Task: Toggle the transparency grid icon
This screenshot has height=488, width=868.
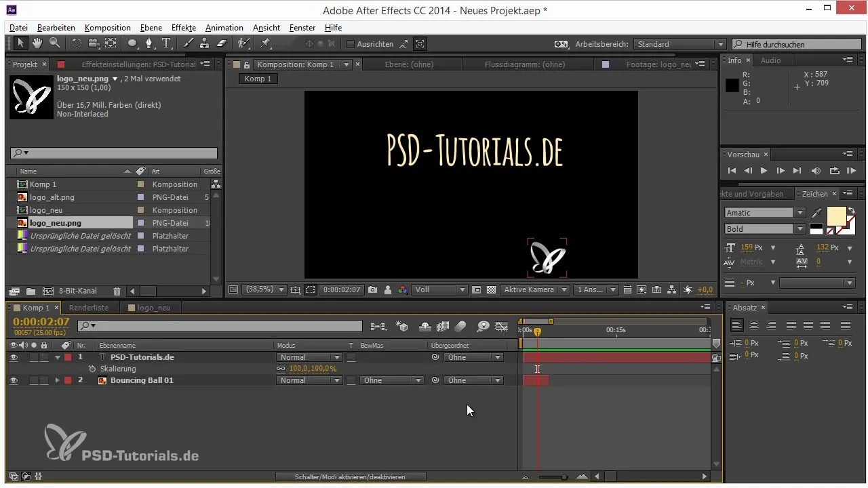Action: [x=492, y=289]
